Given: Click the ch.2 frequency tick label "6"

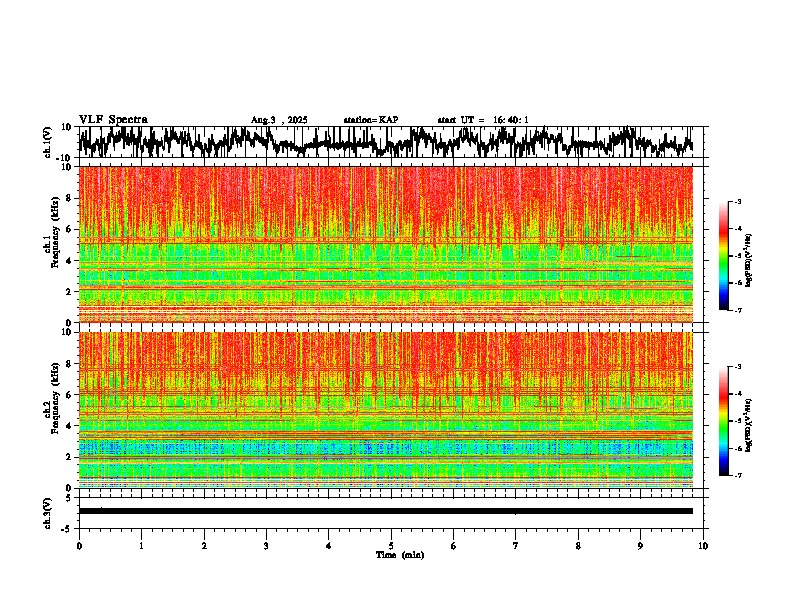Looking at the screenshot, I should pyautogui.click(x=71, y=395).
